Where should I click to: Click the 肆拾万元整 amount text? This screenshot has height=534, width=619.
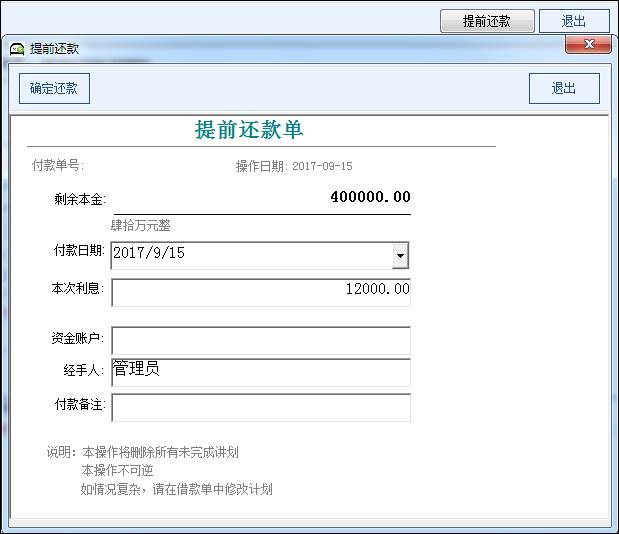click(141, 225)
